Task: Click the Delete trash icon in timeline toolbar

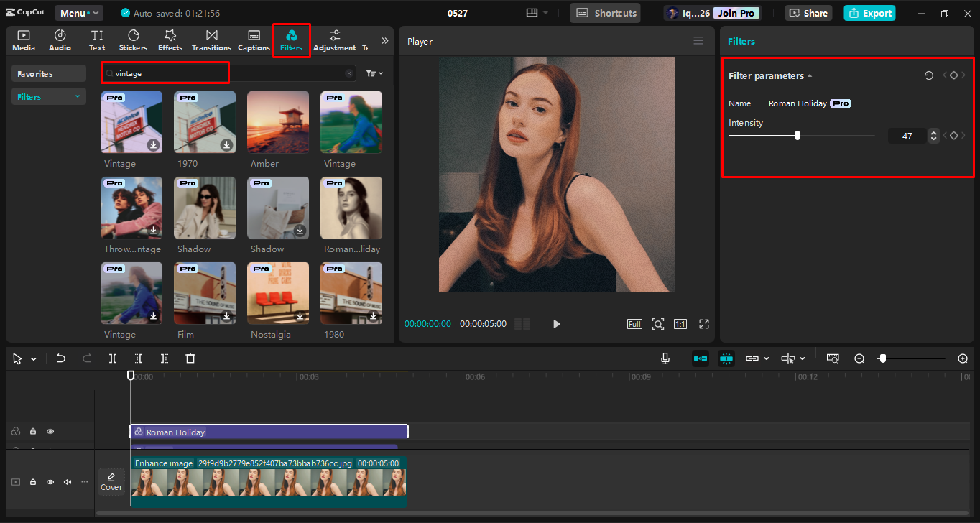Action: click(x=190, y=358)
